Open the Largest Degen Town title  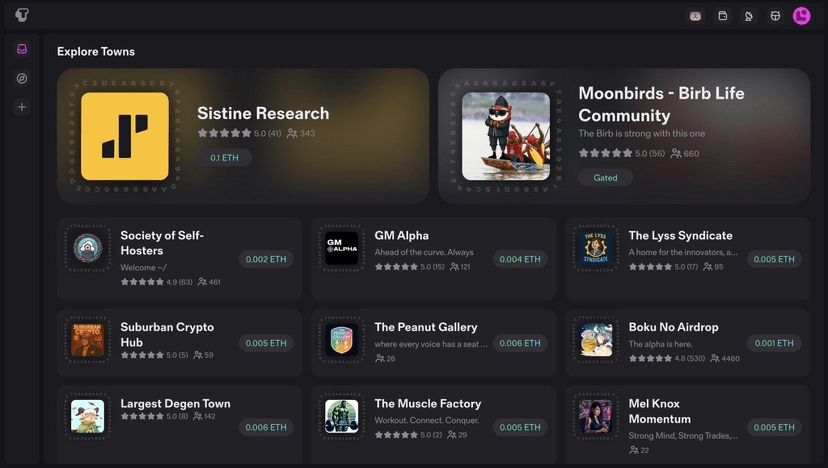click(175, 404)
